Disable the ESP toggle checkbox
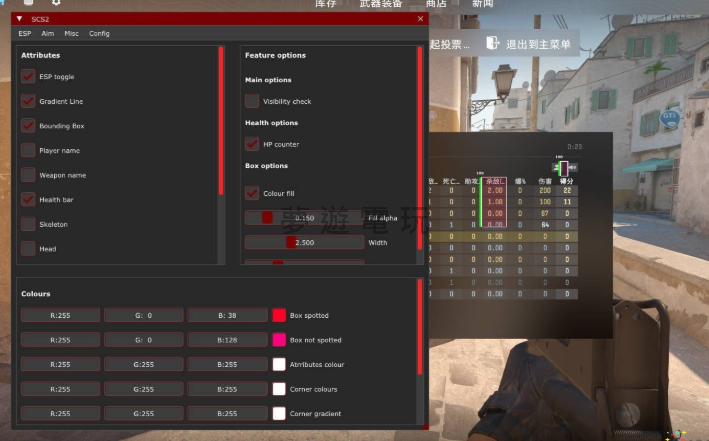709x441 pixels. pos(28,76)
